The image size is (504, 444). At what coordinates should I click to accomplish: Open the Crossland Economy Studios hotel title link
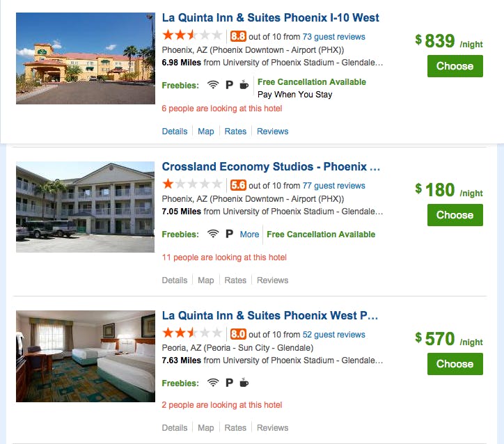tap(271, 167)
